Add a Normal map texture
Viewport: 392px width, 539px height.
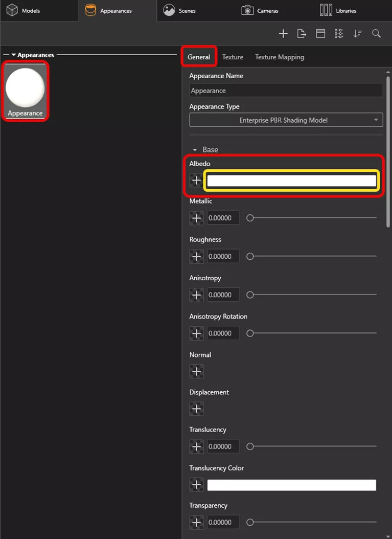click(x=196, y=371)
